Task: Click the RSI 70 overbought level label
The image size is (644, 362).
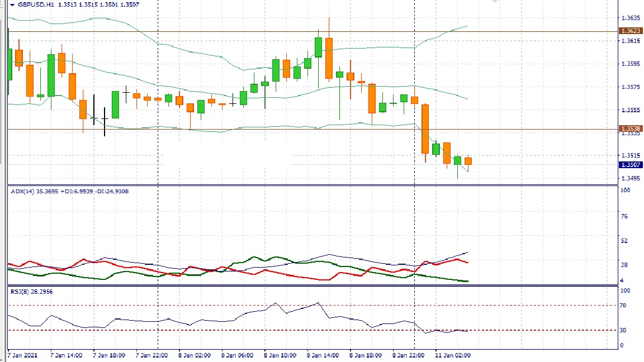Action: pyautogui.click(x=622, y=306)
